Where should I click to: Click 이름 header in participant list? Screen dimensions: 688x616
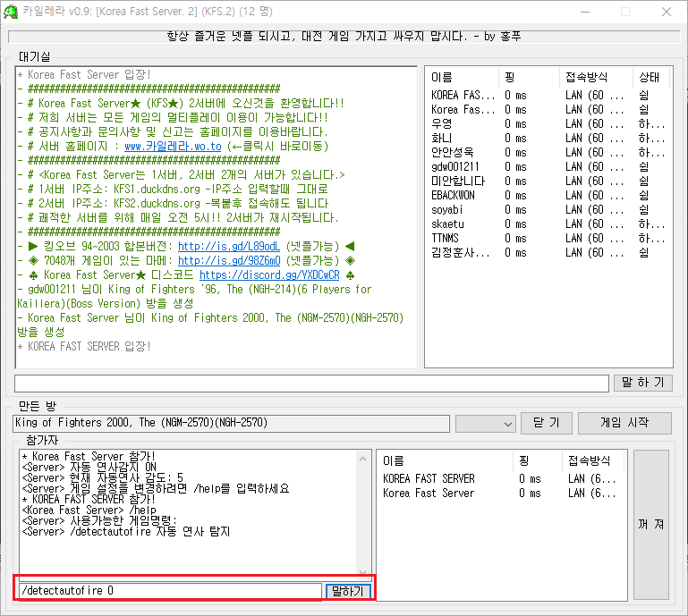446,460
